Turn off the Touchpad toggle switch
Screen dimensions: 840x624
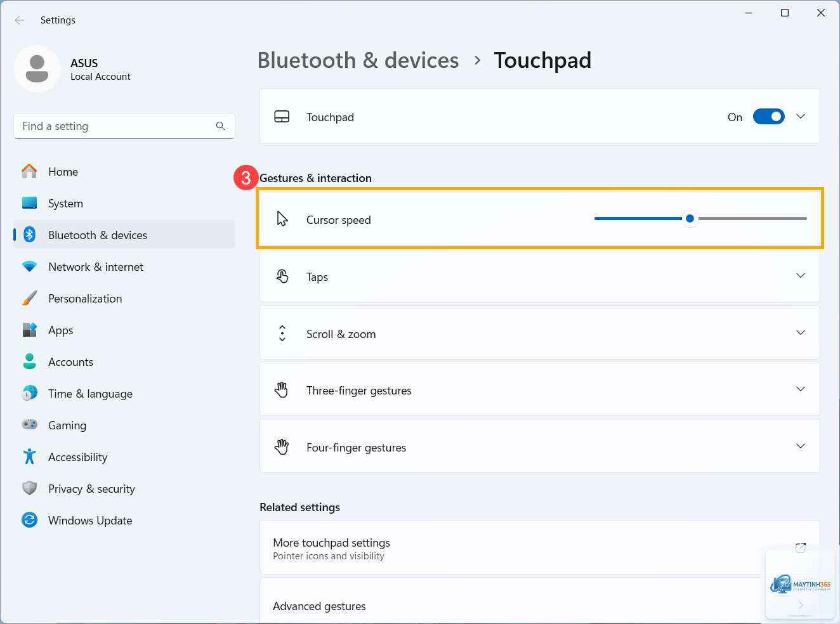pyautogui.click(x=769, y=117)
